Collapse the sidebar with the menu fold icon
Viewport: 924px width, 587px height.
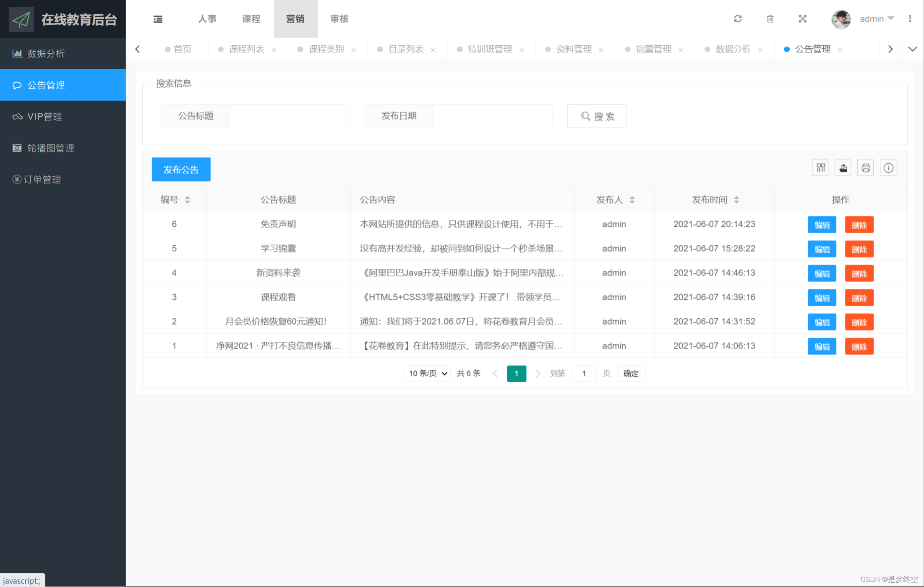click(158, 19)
